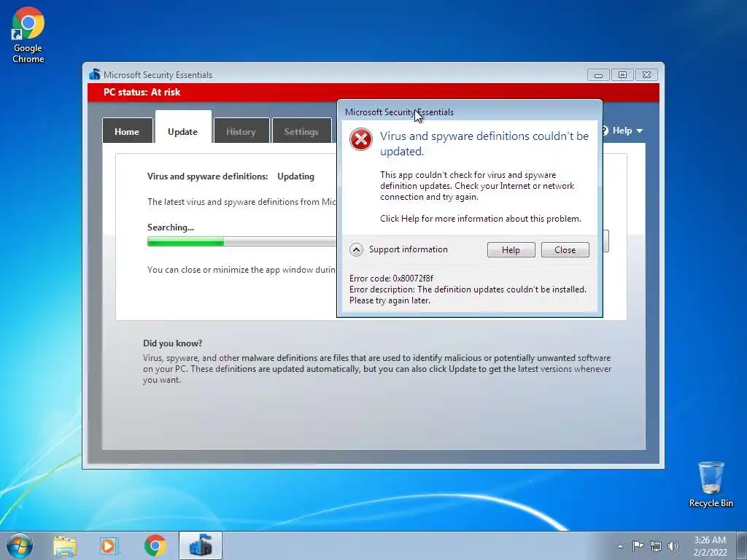Maximize the Microsoft Security Essentials window
The height and width of the screenshot is (560, 747).
click(x=622, y=75)
